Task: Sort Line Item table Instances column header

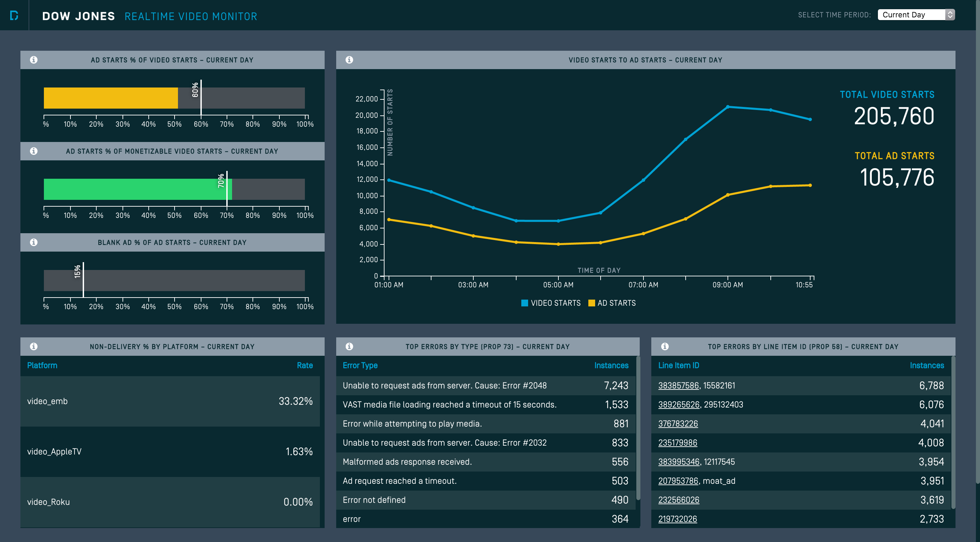Action: click(927, 365)
